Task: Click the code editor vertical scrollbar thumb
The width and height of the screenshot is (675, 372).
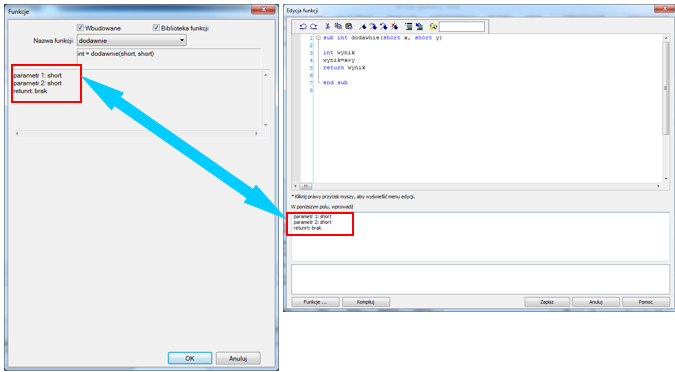Action: [x=666, y=88]
